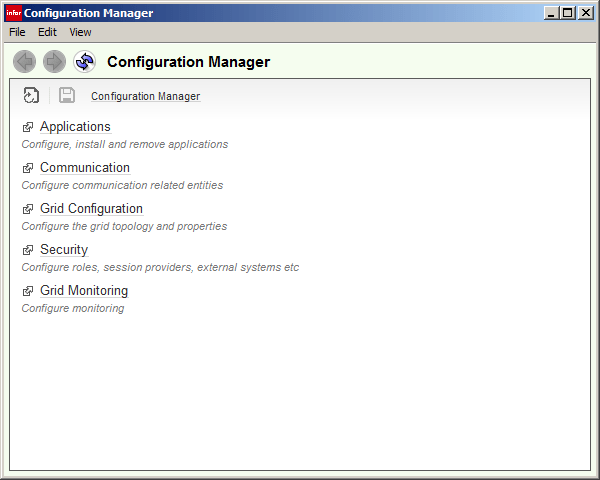Click the icon beside Grid Monitoring
Viewport: 600px width, 480px height.
28,292
